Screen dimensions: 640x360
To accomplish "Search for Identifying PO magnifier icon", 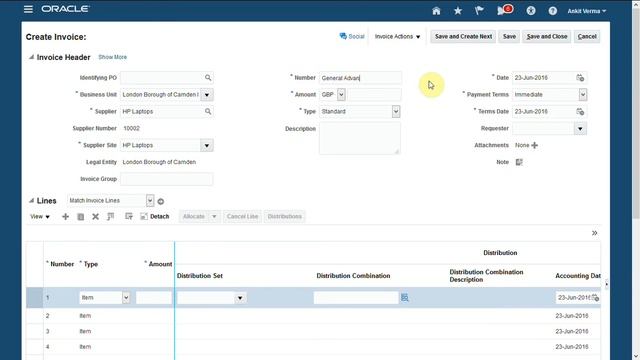I will [208, 78].
